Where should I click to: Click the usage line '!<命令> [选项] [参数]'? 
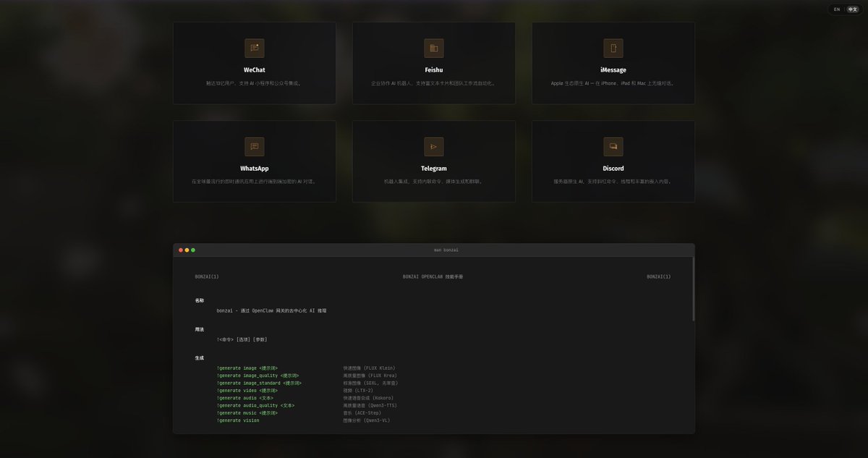pos(242,339)
